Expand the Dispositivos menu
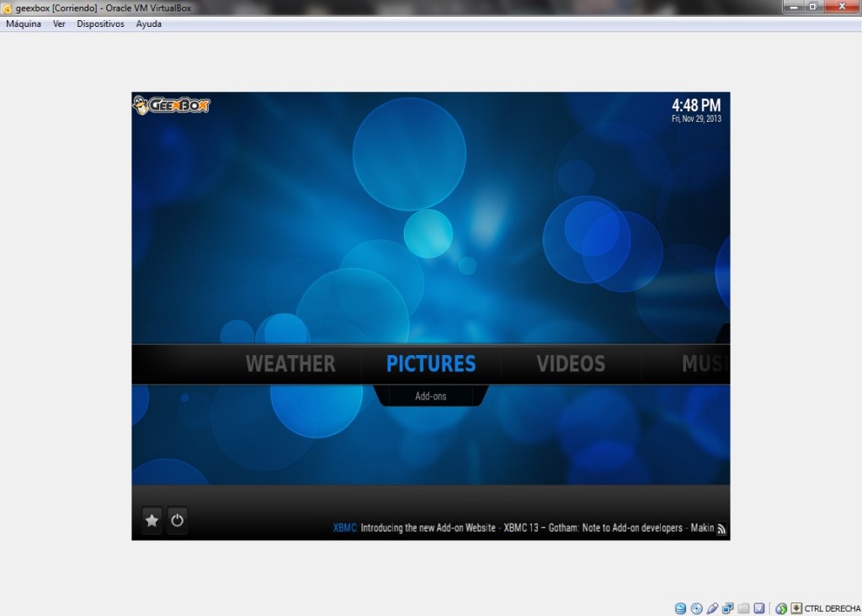This screenshot has height=616, width=862. click(100, 24)
